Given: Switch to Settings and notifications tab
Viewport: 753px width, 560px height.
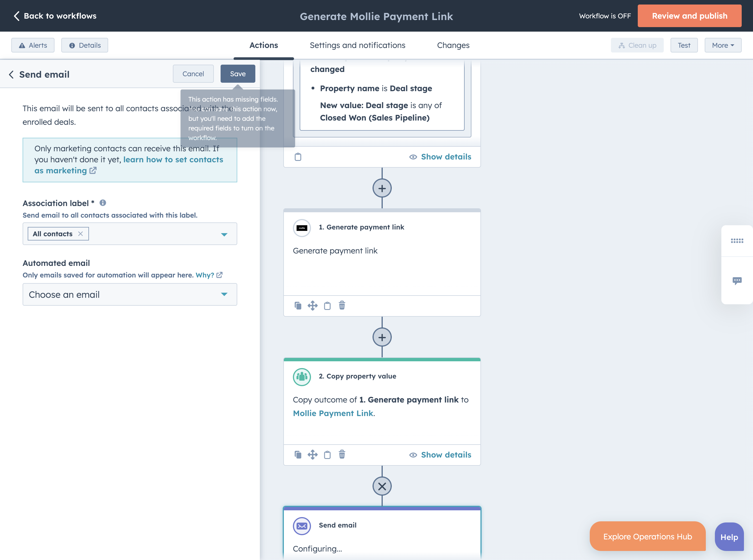Looking at the screenshot, I should tap(358, 45).
